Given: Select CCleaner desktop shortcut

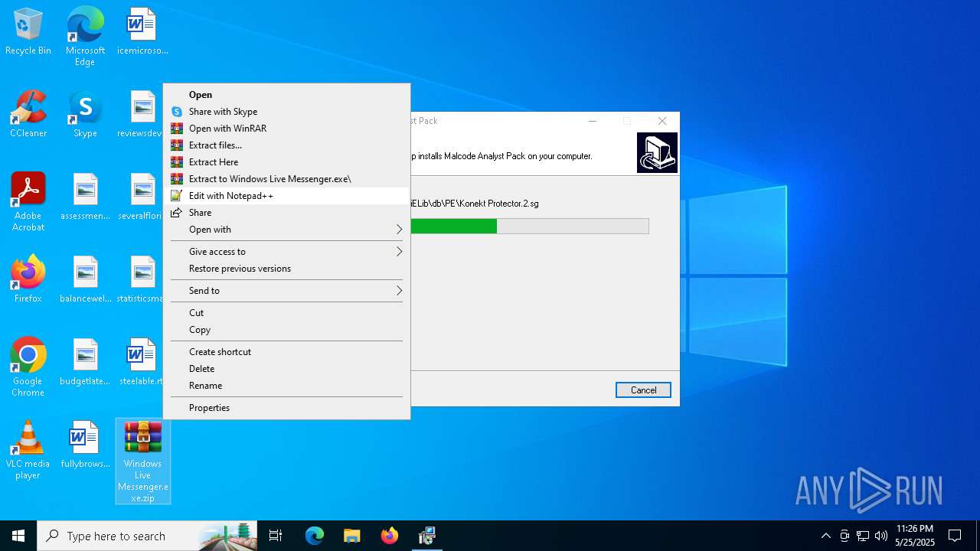Looking at the screenshot, I should 28,115.
